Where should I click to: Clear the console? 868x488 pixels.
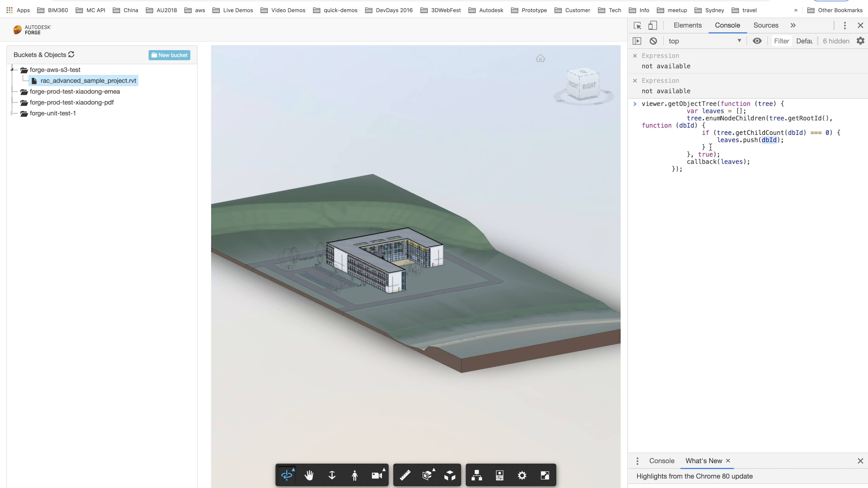[x=653, y=41]
